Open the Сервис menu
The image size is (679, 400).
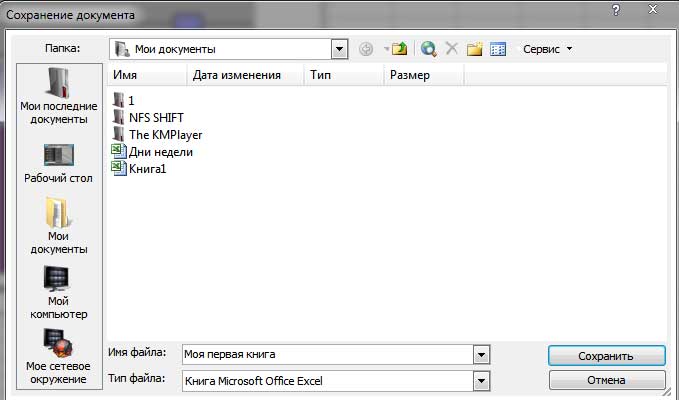547,48
